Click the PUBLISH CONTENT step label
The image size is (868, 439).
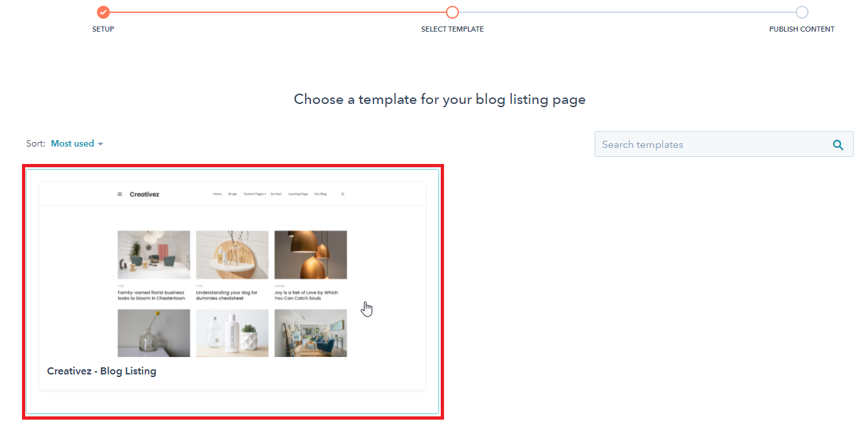pyautogui.click(x=802, y=29)
